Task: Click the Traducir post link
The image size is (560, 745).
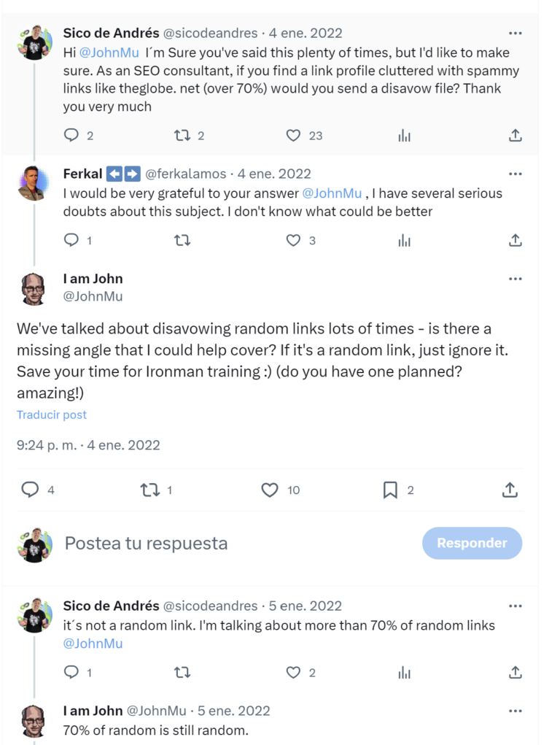Action: coord(51,414)
